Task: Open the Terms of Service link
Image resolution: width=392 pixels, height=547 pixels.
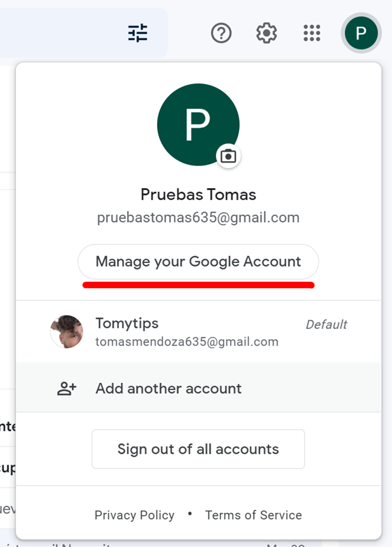Action: pos(254,515)
